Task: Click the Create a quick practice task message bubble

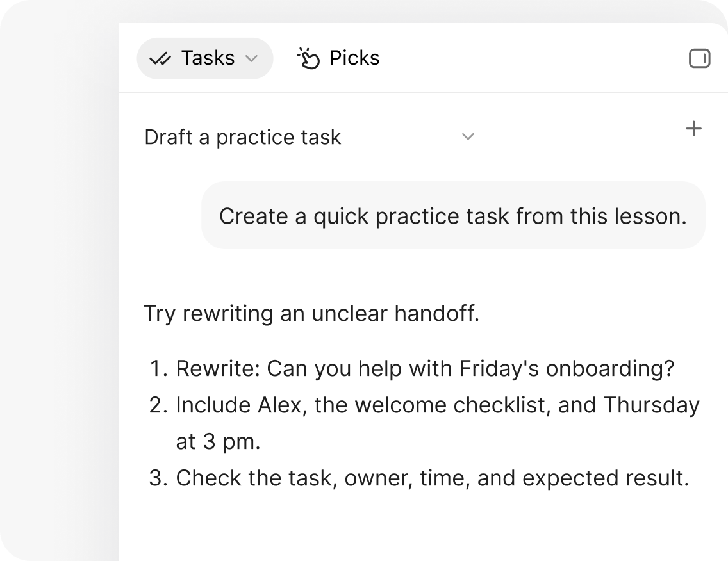Action: click(453, 215)
